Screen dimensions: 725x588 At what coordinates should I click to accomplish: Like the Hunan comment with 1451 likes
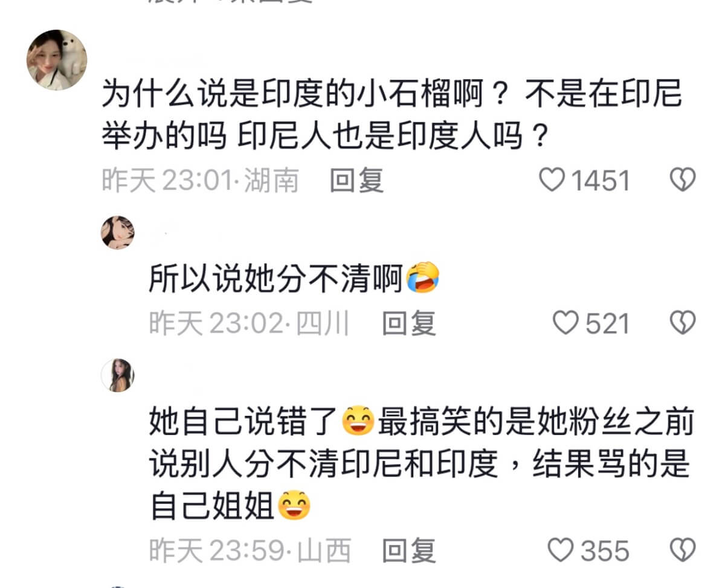tap(550, 180)
